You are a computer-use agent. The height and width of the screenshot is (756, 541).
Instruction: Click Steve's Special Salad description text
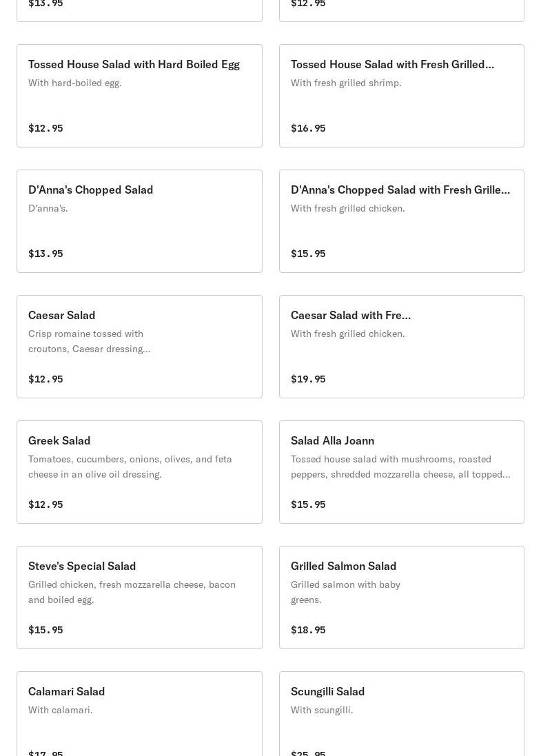click(x=132, y=592)
